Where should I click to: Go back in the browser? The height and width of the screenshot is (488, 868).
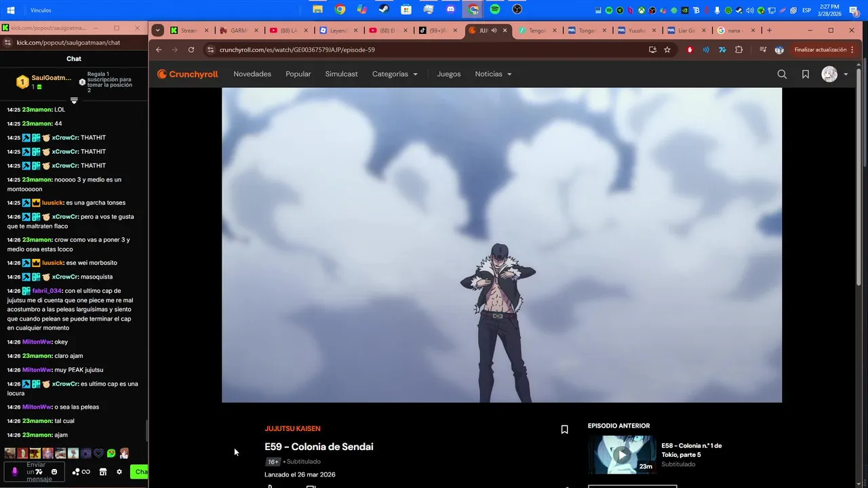click(x=159, y=49)
